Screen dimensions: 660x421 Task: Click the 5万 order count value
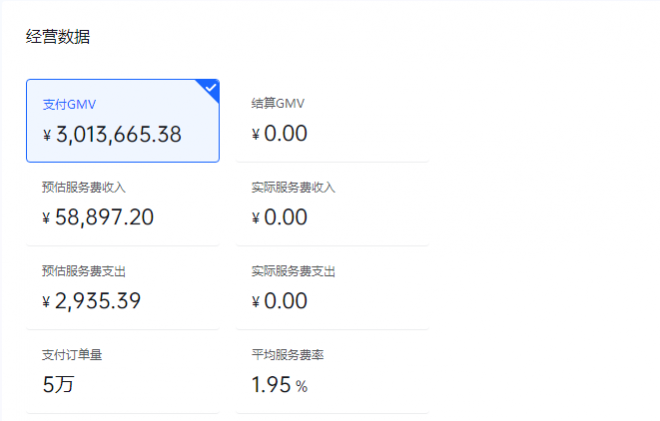(58, 384)
